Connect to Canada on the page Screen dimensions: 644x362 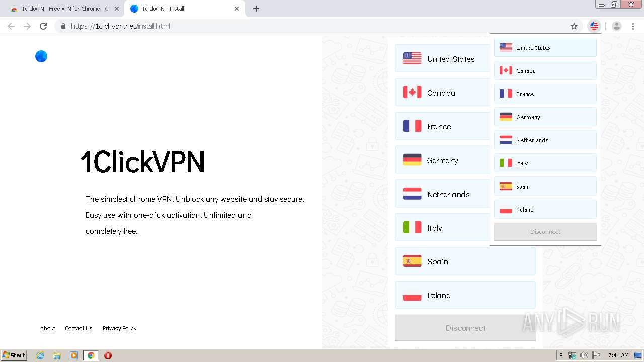point(465,93)
